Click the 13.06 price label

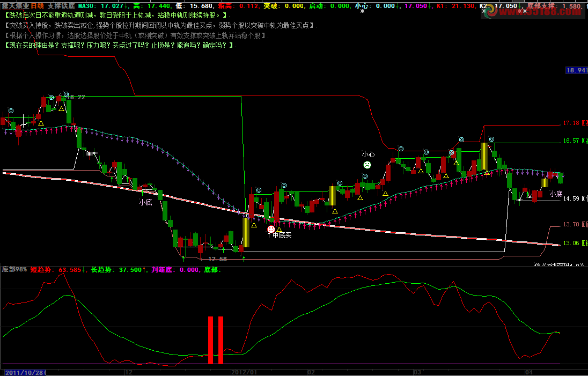571,243
